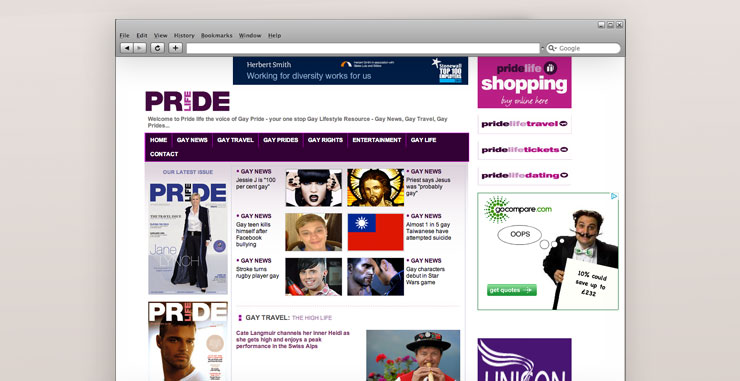Click the browser back arrow button
The image size is (740, 381).
tap(126, 48)
